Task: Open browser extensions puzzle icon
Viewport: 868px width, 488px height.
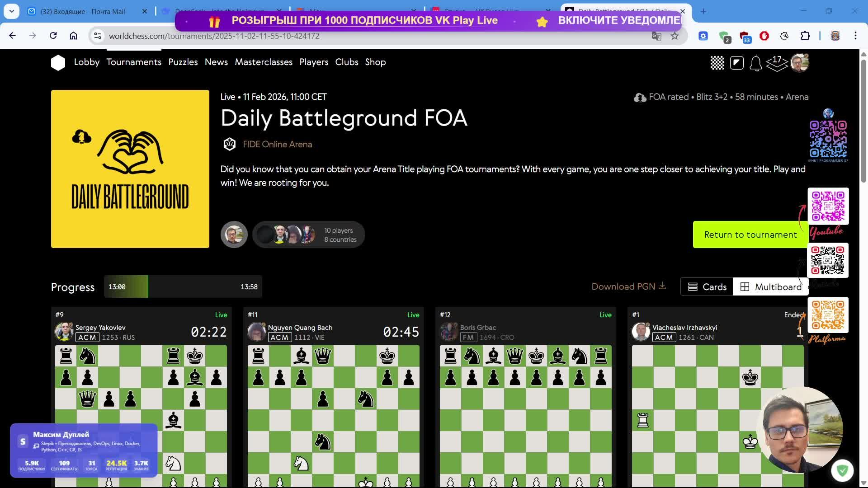Action: pos(805,36)
